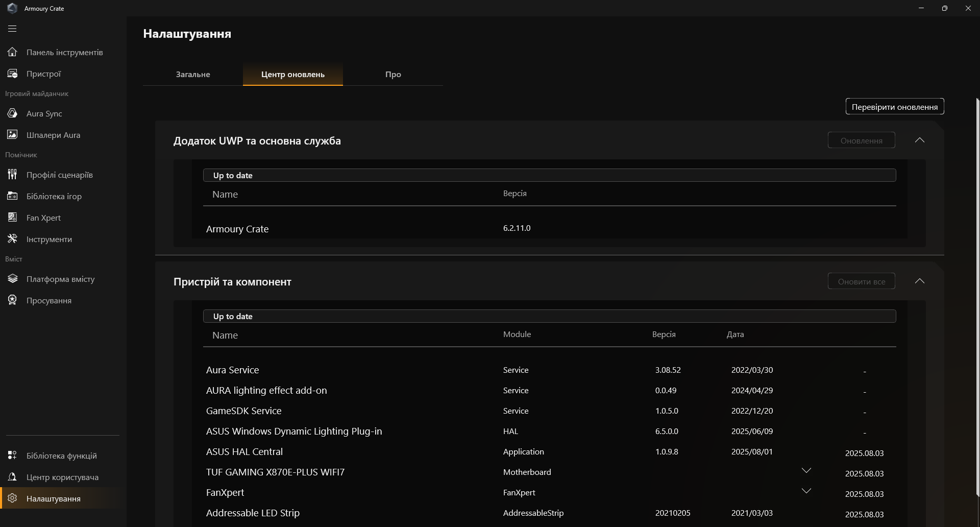Click the Addressable LED Strip row name
Viewport: 980px width, 527px height.
253,513
